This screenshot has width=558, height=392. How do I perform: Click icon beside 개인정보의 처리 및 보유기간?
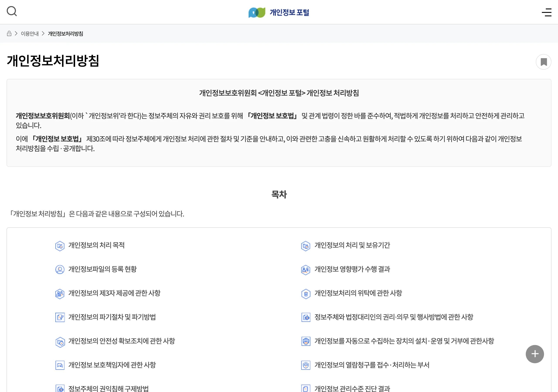[306, 246]
